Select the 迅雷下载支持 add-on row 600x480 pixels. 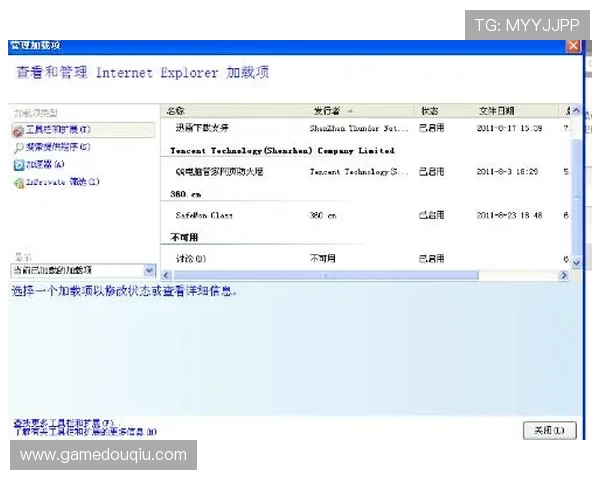pos(365,128)
